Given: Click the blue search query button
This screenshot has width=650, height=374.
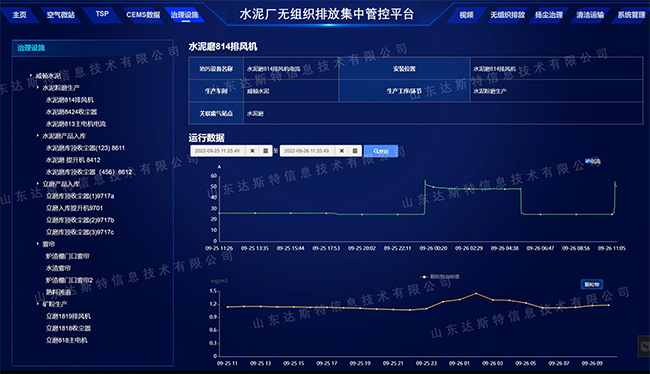Looking at the screenshot, I should pyautogui.click(x=381, y=151).
